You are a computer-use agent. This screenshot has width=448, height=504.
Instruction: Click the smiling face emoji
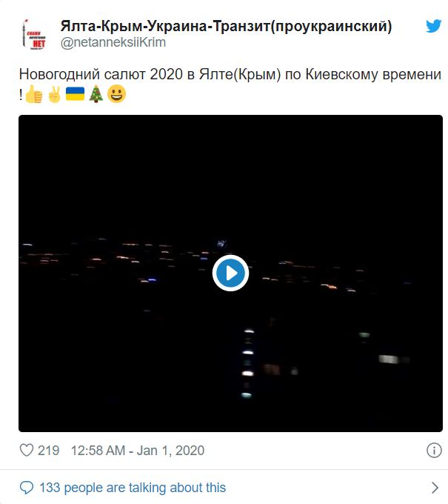[116, 94]
